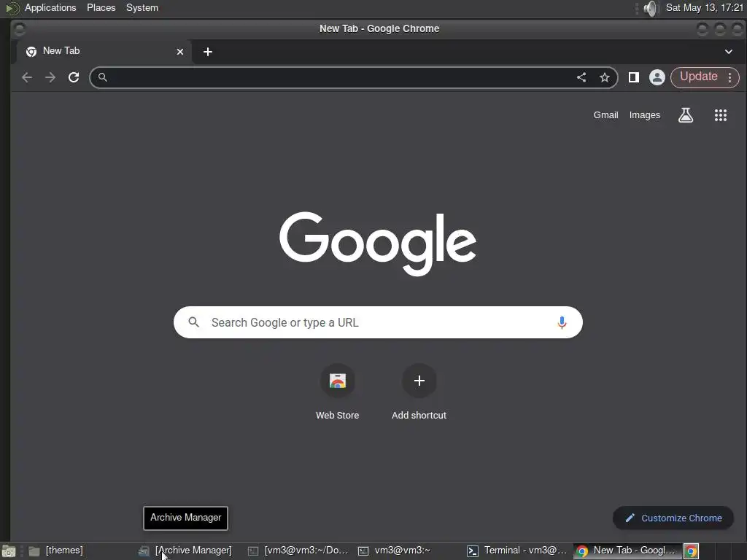The height and width of the screenshot is (560, 747).
Task: Open Google Images link
Action: click(x=645, y=114)
